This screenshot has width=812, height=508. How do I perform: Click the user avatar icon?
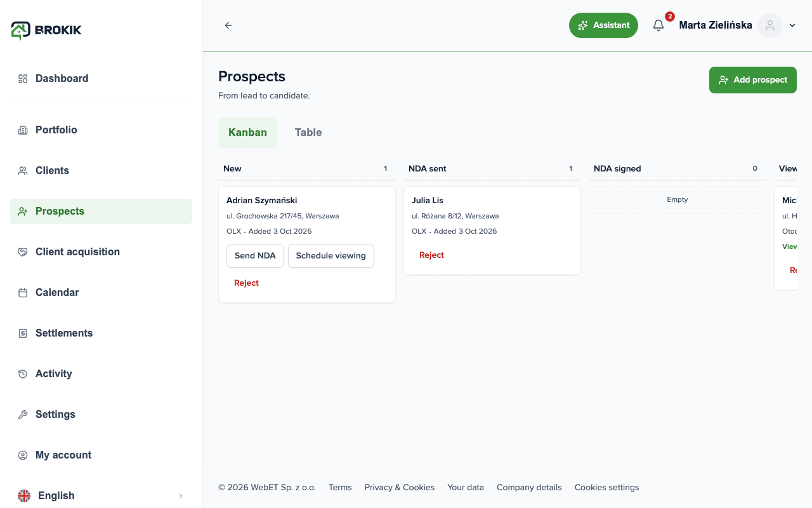[x=770, y=25]
